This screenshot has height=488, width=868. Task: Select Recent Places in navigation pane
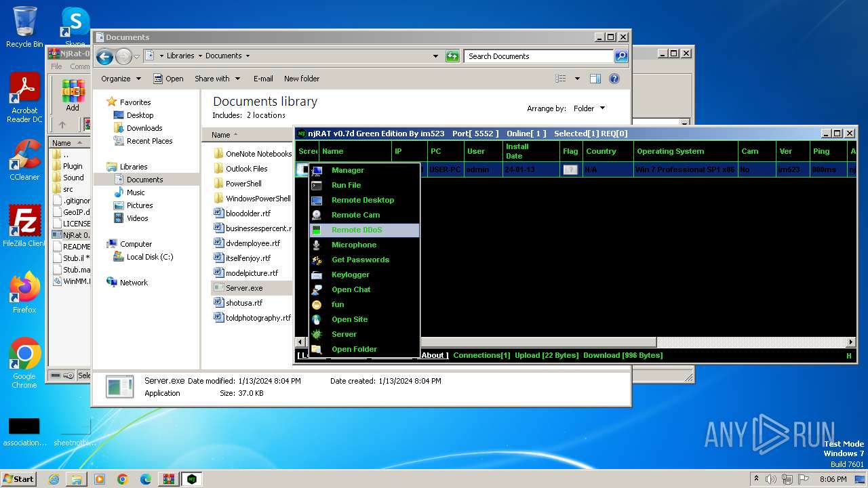pos(149,141)
